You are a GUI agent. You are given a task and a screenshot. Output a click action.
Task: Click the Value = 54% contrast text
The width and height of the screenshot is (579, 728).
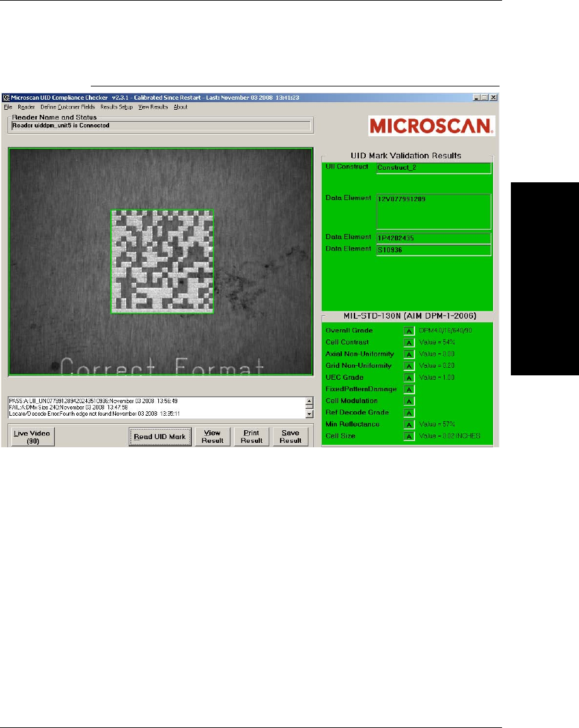pyautogui.click(x=437, y=342)
